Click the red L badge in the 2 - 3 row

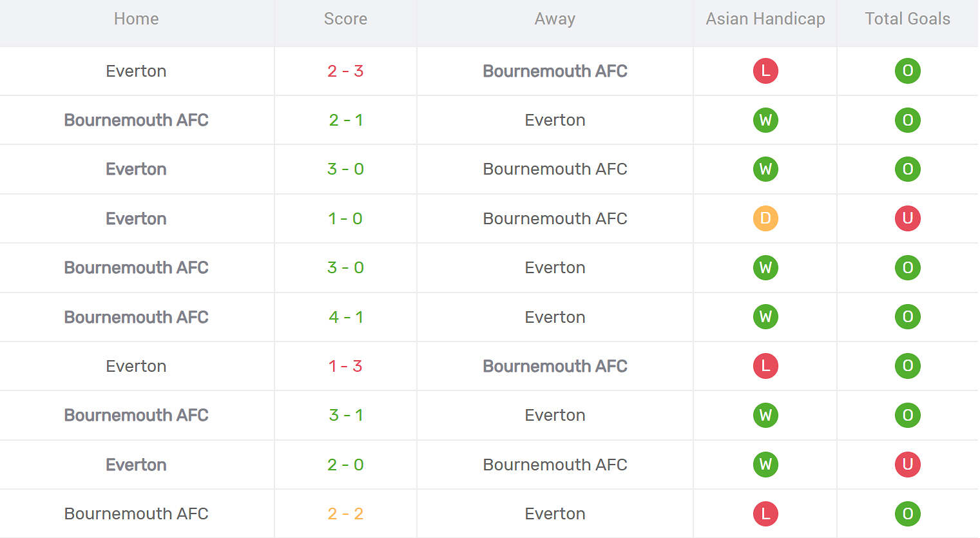[x=765, y=71]
